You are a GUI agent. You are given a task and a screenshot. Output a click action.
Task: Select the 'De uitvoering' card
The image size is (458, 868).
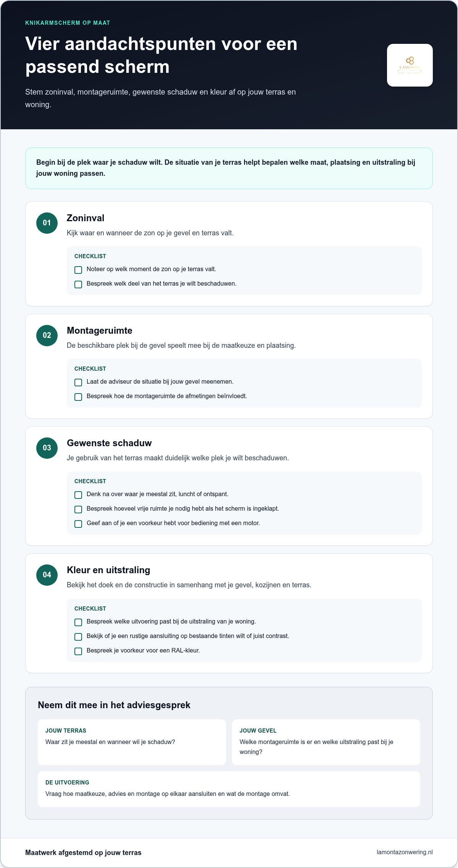pos(229,789)
